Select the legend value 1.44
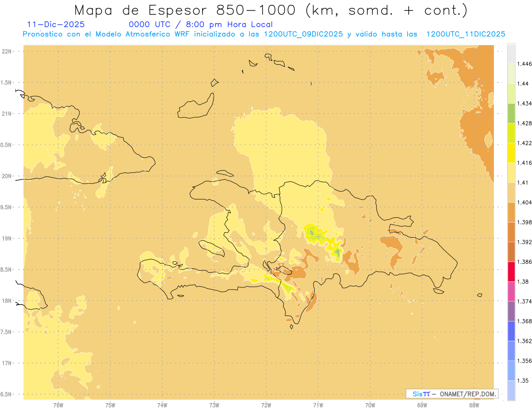This screenshot has width=532, height=411. click(x=523, y=84)
